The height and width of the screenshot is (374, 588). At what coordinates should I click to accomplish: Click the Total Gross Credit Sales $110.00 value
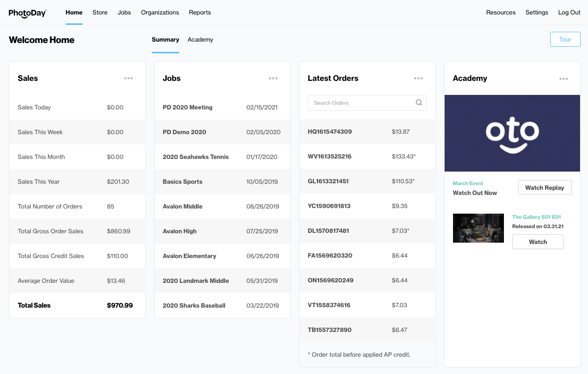point(118,256)
